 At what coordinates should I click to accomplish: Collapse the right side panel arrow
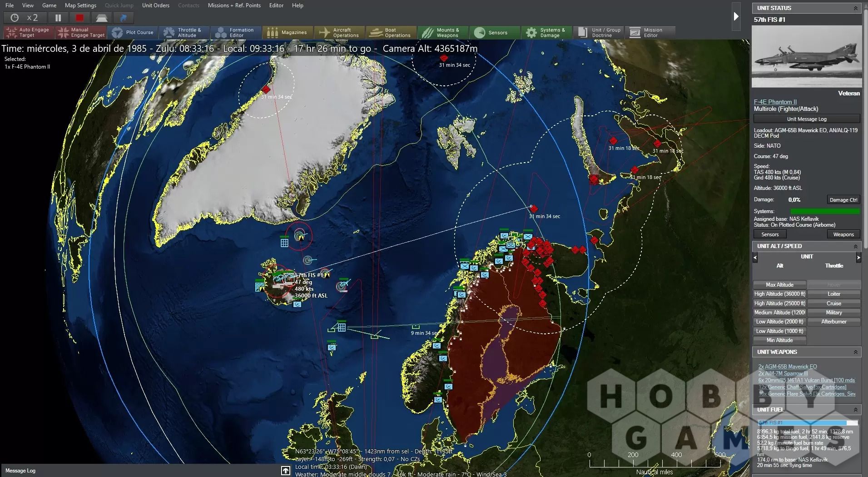[736, 16]
